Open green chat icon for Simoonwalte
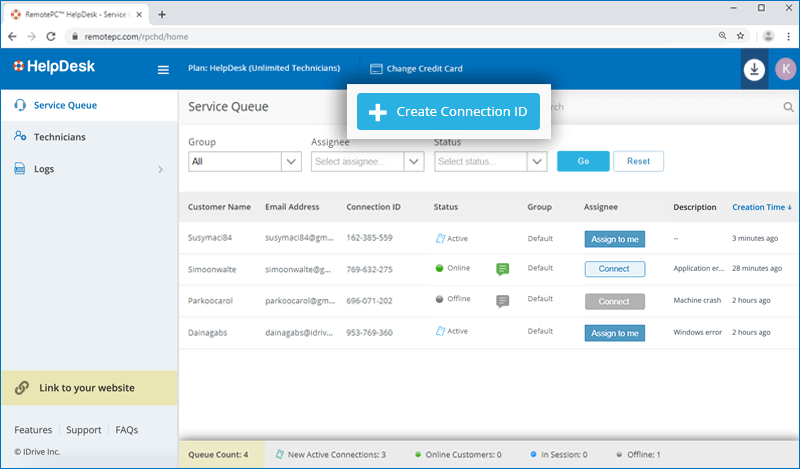 coord(503,269)
